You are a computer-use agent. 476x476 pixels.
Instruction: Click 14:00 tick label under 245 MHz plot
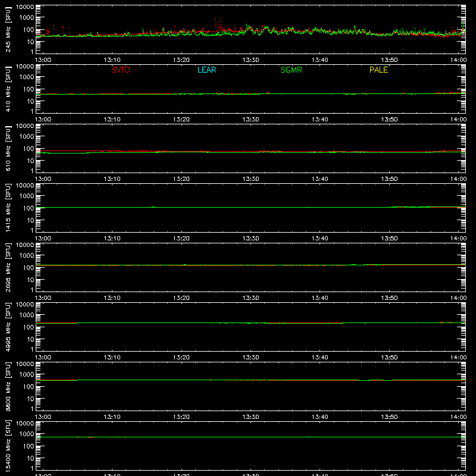coord(458,60)
